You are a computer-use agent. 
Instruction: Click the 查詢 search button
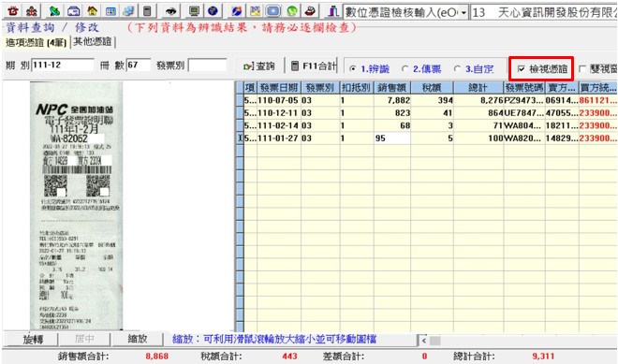tap(259, 66)
